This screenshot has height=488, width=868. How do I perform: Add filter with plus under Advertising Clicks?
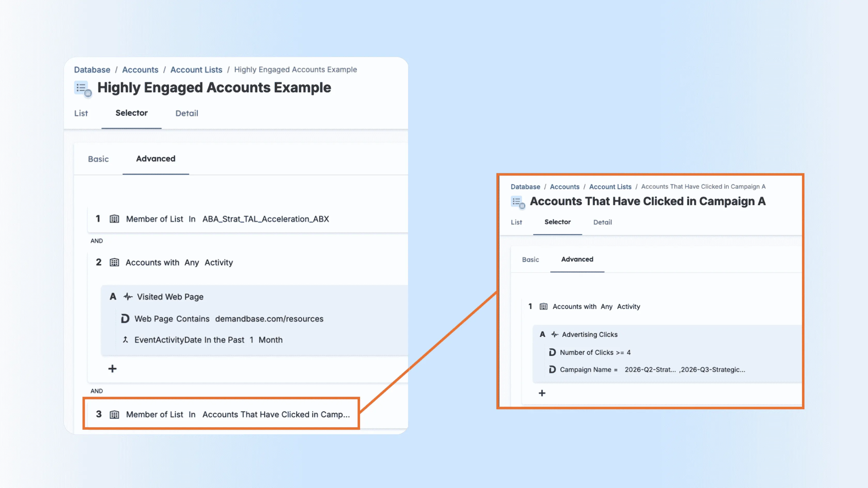tap(542, 393)
